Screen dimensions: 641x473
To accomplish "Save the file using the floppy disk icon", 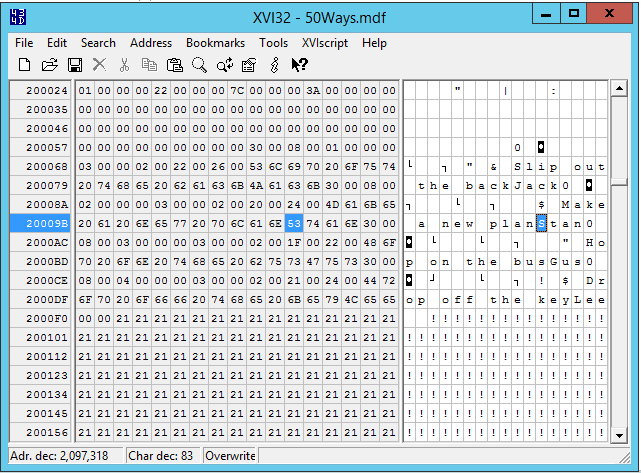I will tap(74, 65).
